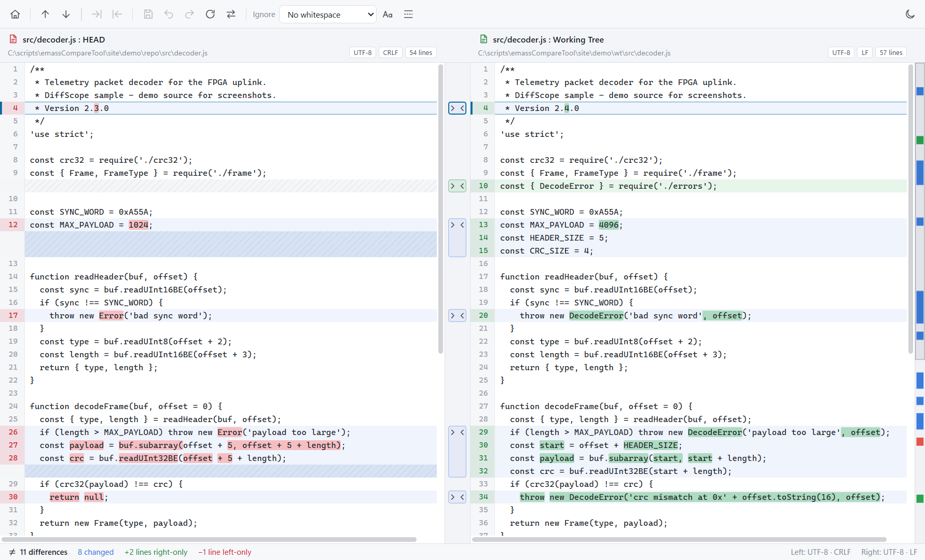Click the left pane's vertical scrollbar

440,208
